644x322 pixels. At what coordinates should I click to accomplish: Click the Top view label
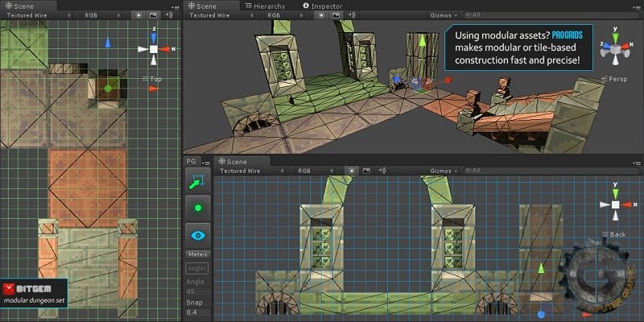click(x=152, y=79)
